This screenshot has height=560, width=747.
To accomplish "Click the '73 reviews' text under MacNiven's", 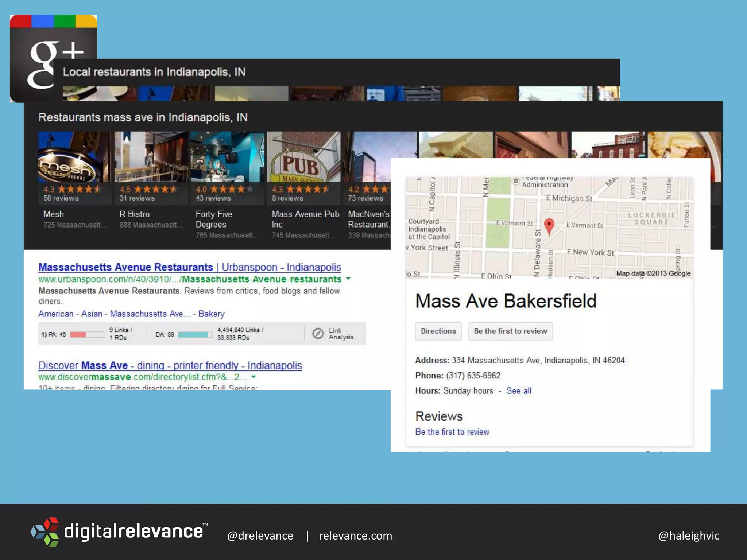I will [365, 198].
